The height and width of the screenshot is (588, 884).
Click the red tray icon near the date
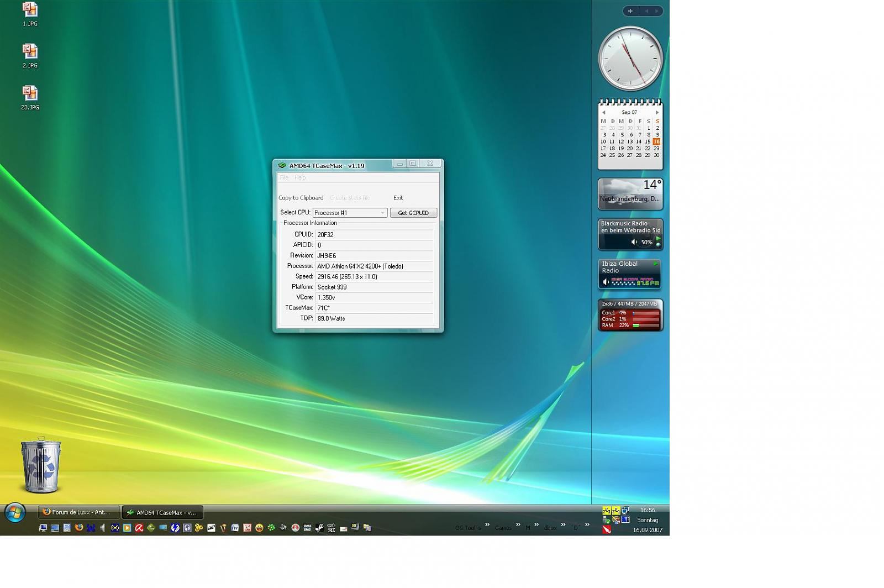coord(606,530)
